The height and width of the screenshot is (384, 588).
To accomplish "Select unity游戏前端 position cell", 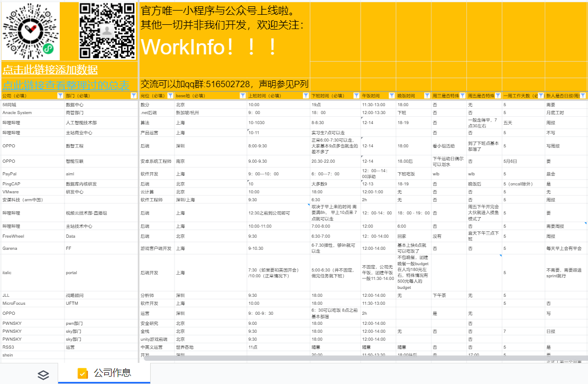I will (x=157, y=339).
